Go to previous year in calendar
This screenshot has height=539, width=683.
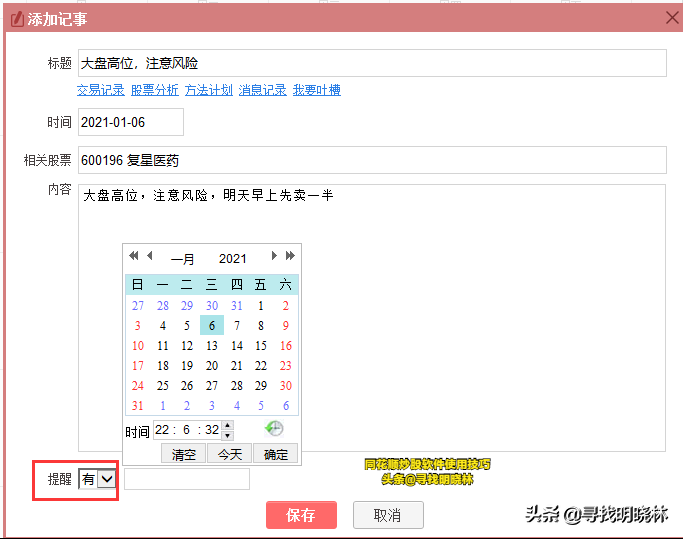134,256
